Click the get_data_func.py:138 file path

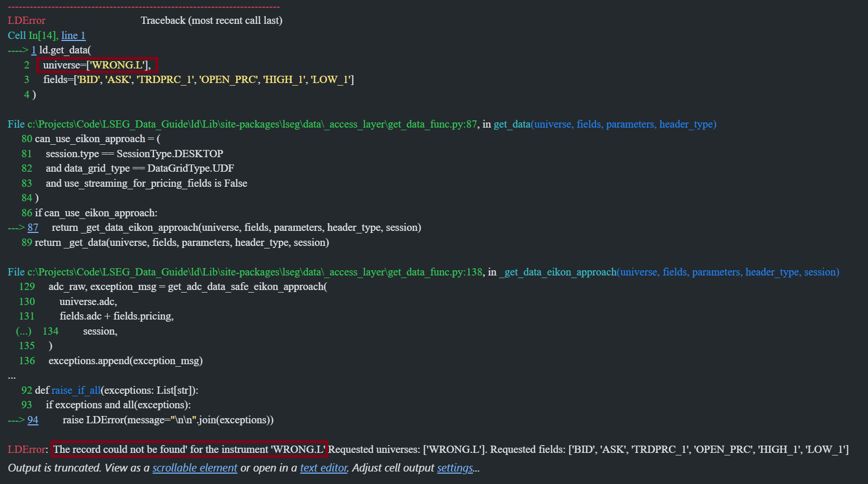click(x=245, y=272)
